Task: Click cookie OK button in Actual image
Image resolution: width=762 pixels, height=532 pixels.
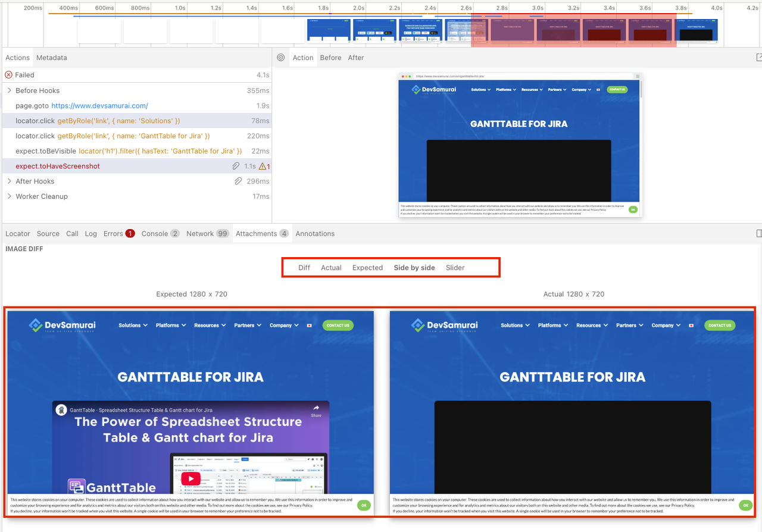Action: [745, 505]
